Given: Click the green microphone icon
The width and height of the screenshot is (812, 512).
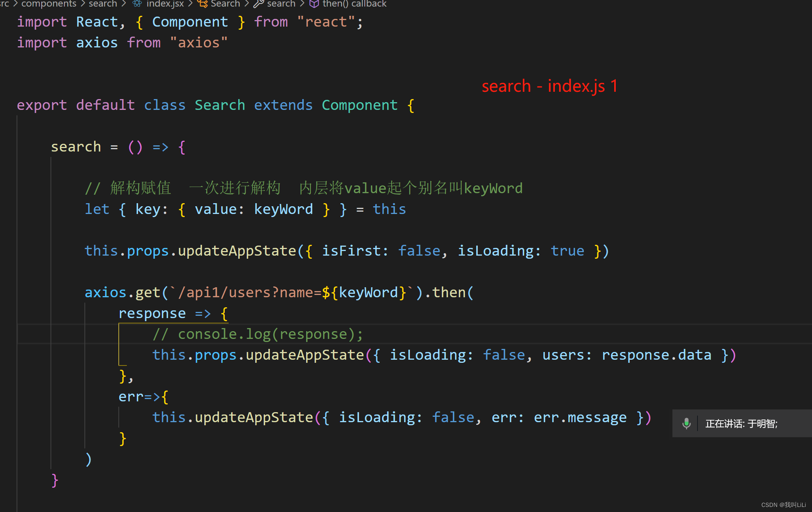Looking at the screenshot, I should pyautogui.click(x=686, y=423).
